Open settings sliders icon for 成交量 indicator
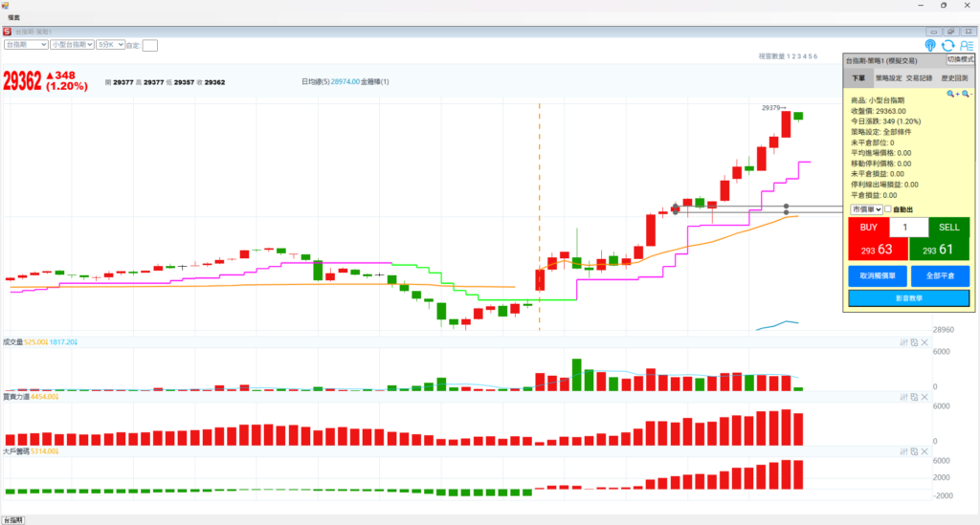 903,341
